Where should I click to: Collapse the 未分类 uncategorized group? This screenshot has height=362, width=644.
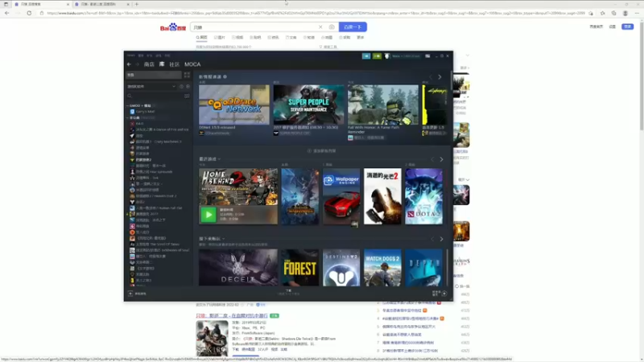128,117
